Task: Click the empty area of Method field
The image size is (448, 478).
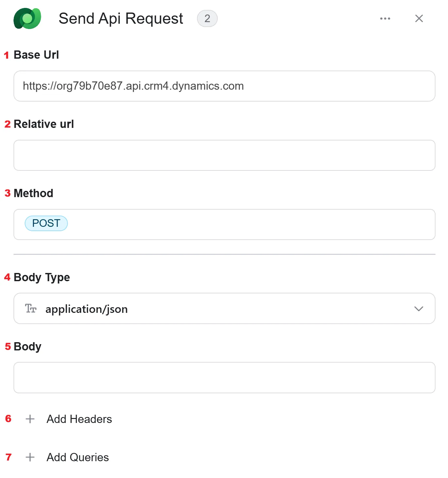Action: (x=250, y=224)
